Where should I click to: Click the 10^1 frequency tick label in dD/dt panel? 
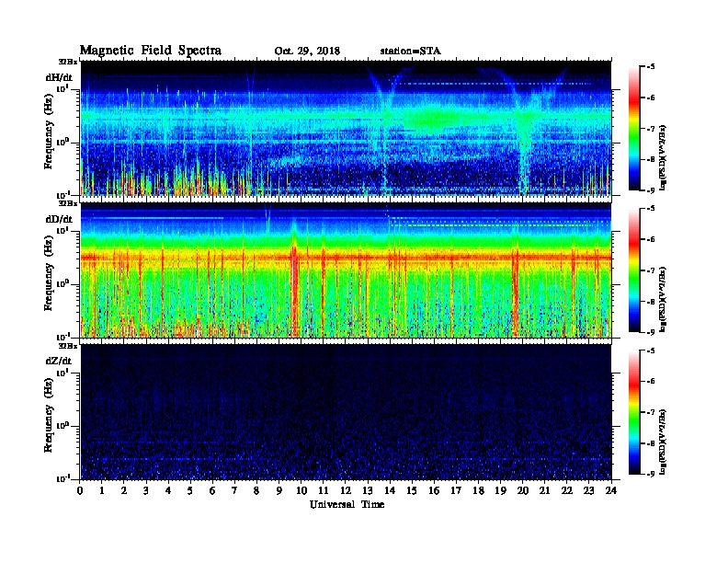coord(63,230)
